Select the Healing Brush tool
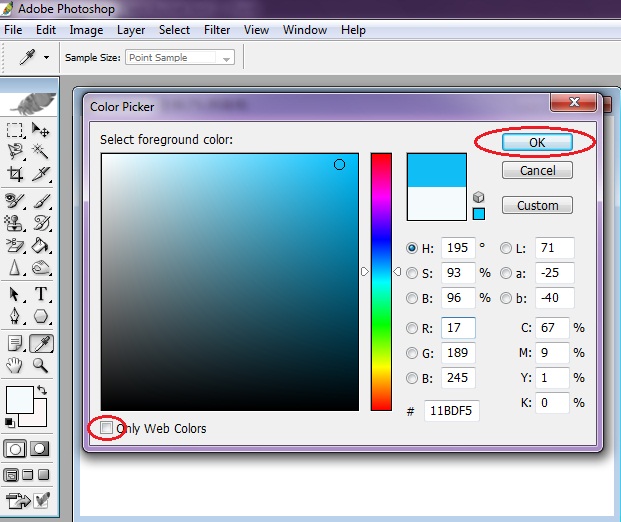This screenshot has height=522, width=621. (15, 201)
